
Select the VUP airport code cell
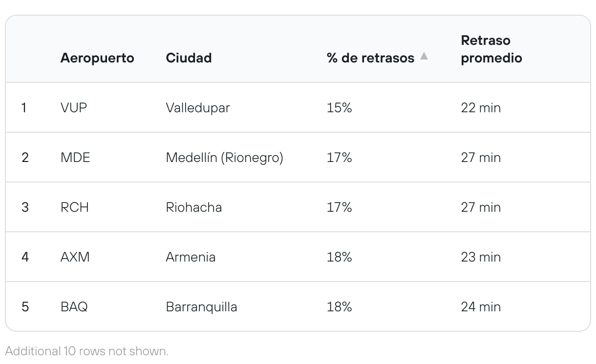pyautogui.click(x=73, y=108)
